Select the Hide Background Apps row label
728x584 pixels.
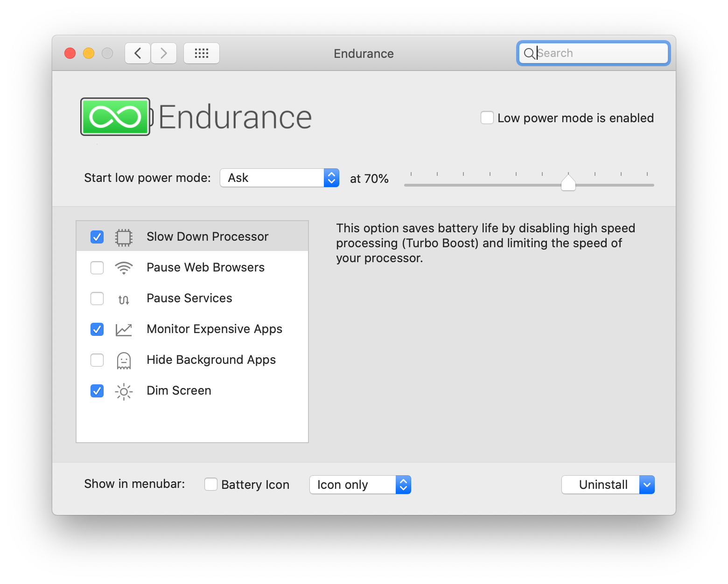211,360
